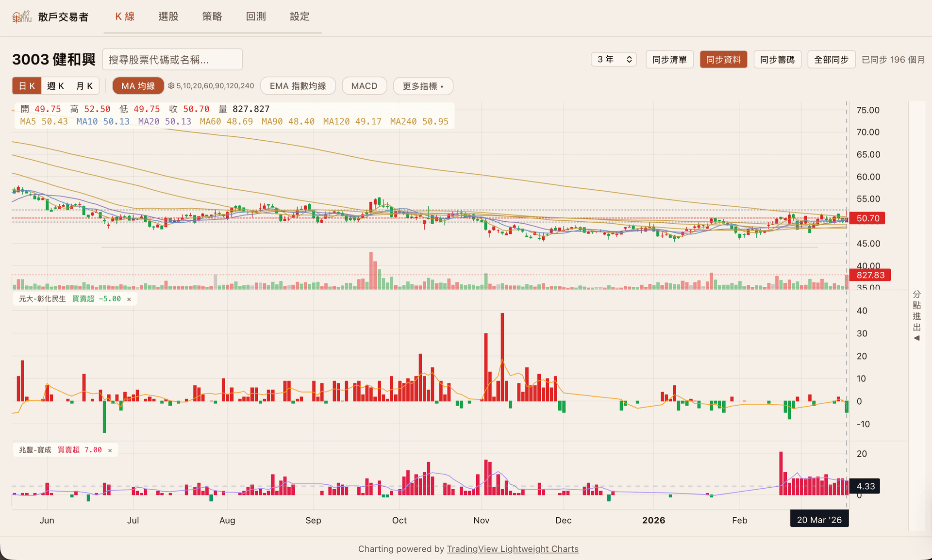Open MA period settings gear icon
The height and width of the screenshot is (560, 932).
click(x=171, y=86)
